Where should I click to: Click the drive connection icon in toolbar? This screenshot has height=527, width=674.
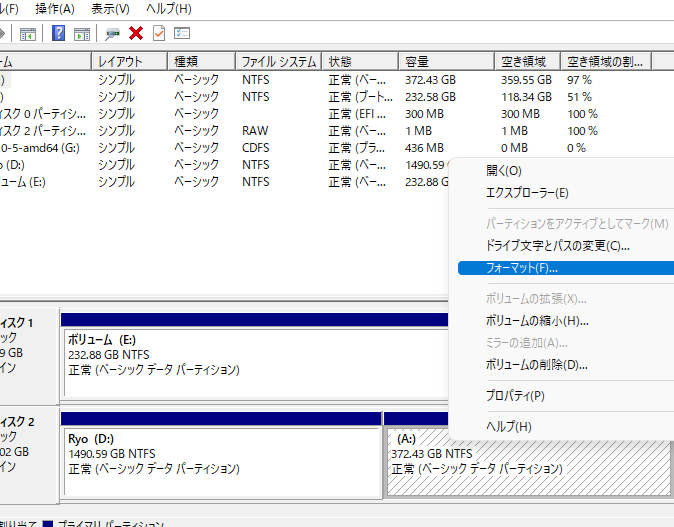click(x=113, y=34)
